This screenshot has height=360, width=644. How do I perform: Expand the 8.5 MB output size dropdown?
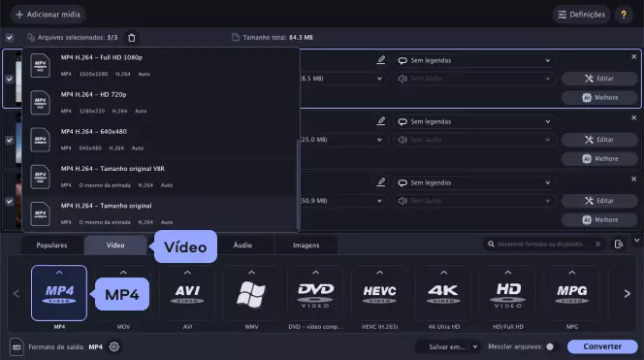pos(379,78)
